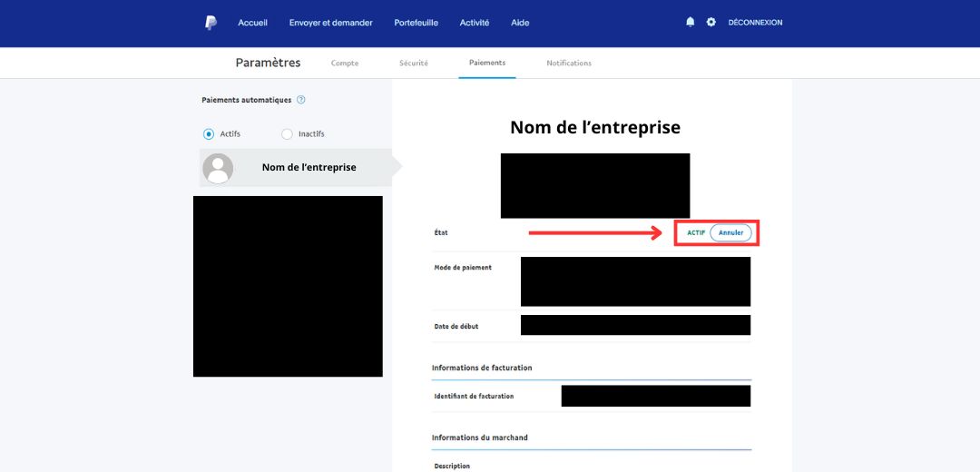Open Envoyer et demander menu item
Screen dimensions: 980x472
330,23
